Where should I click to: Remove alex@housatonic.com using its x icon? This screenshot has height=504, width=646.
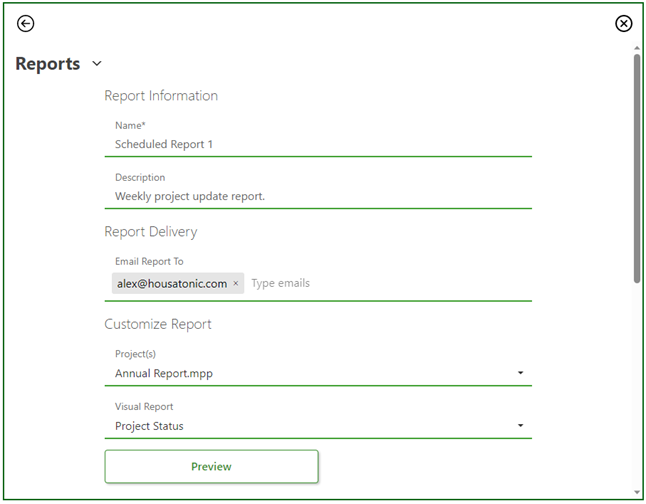tap(236, 284)
